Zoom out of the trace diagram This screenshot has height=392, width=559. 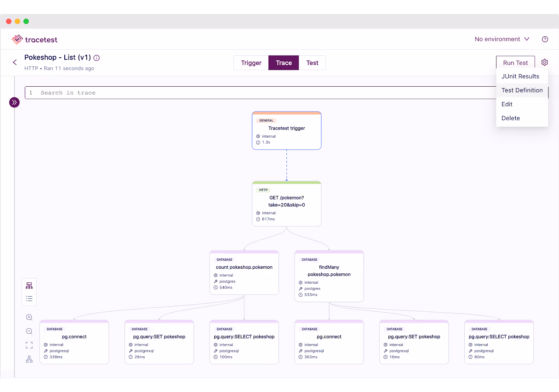29,331
